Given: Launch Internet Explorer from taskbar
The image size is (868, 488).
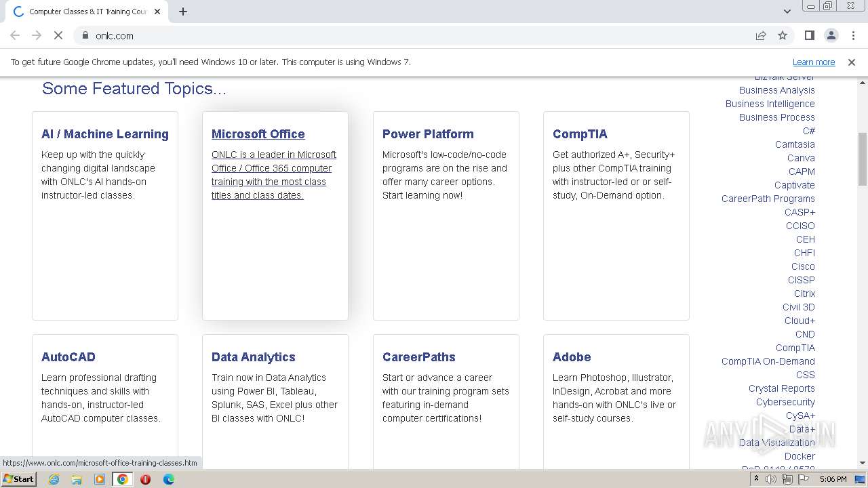Looking at the screenshot, I should [x=54, y=479].
